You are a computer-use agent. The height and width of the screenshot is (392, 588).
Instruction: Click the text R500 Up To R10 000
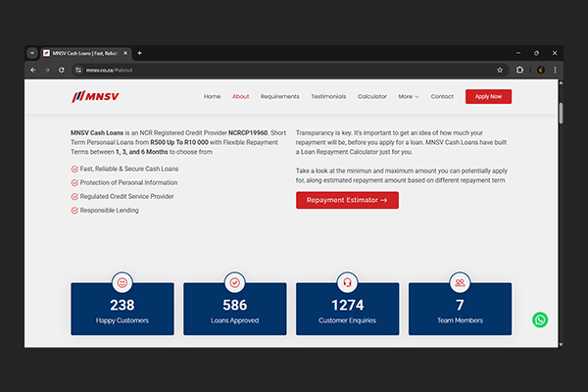tap(179, 142)
